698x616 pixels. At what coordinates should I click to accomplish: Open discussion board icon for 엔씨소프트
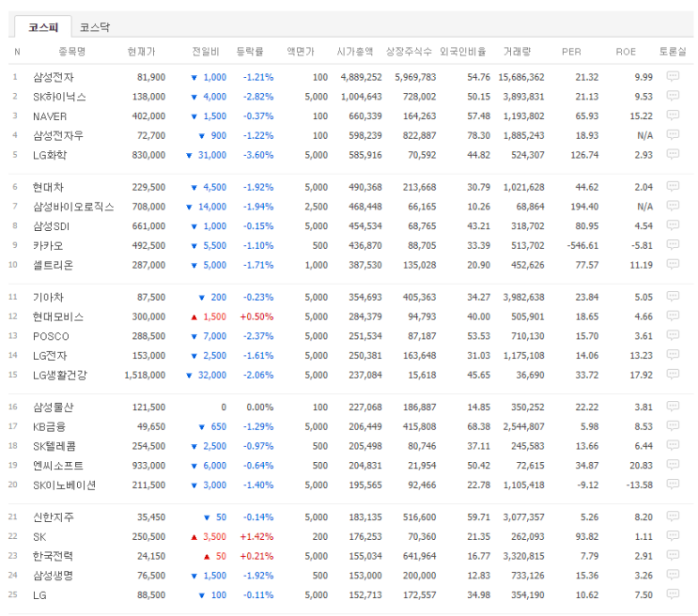[673, 465]
